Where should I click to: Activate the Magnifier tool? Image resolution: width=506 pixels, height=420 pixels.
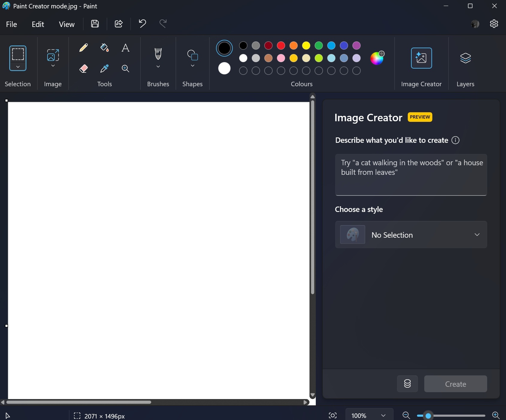(x=125, y=69)
